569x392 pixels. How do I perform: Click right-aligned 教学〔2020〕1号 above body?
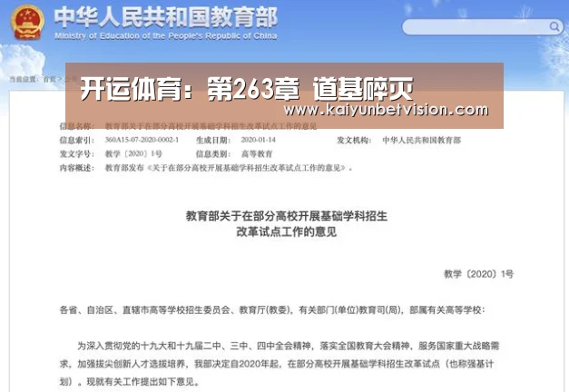point(478,274)
